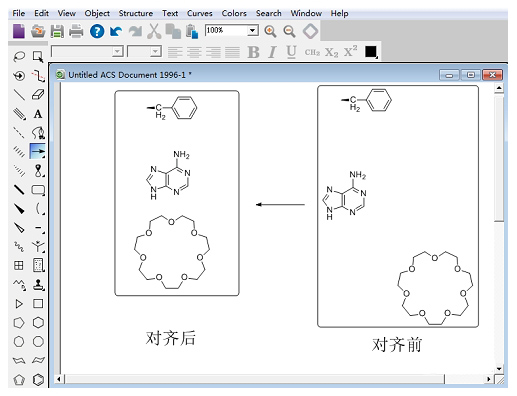
Task: Click the Open file icon
Action: (x=38, y=31)
